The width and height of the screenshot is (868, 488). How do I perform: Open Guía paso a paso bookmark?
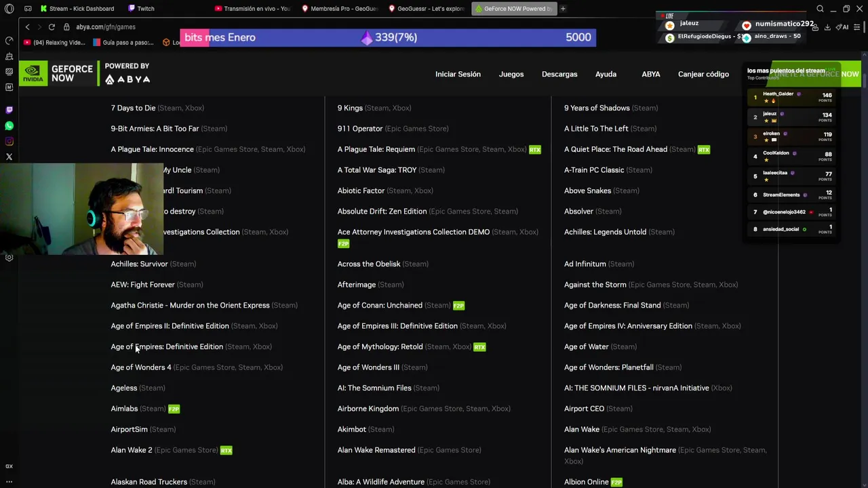point(123,43)
